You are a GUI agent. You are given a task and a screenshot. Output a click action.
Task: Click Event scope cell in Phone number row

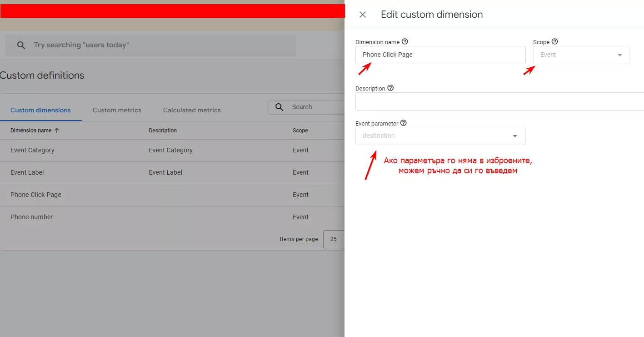(x=300, y=217)
